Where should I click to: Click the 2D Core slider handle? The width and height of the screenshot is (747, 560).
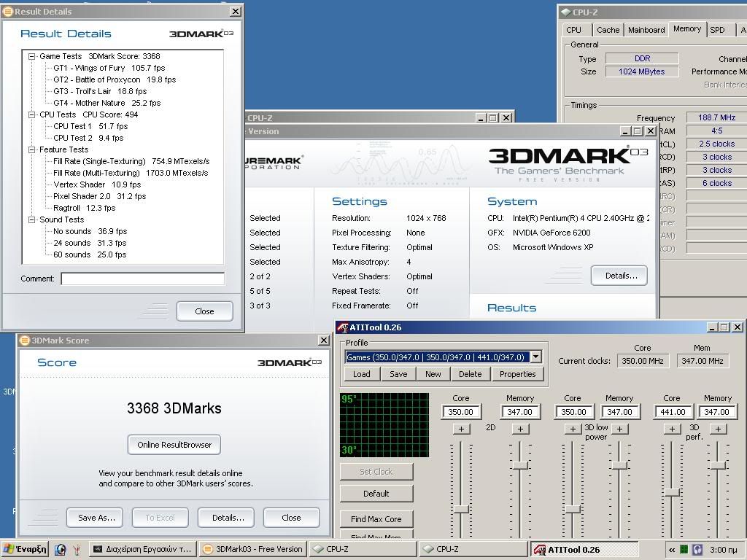461,509
